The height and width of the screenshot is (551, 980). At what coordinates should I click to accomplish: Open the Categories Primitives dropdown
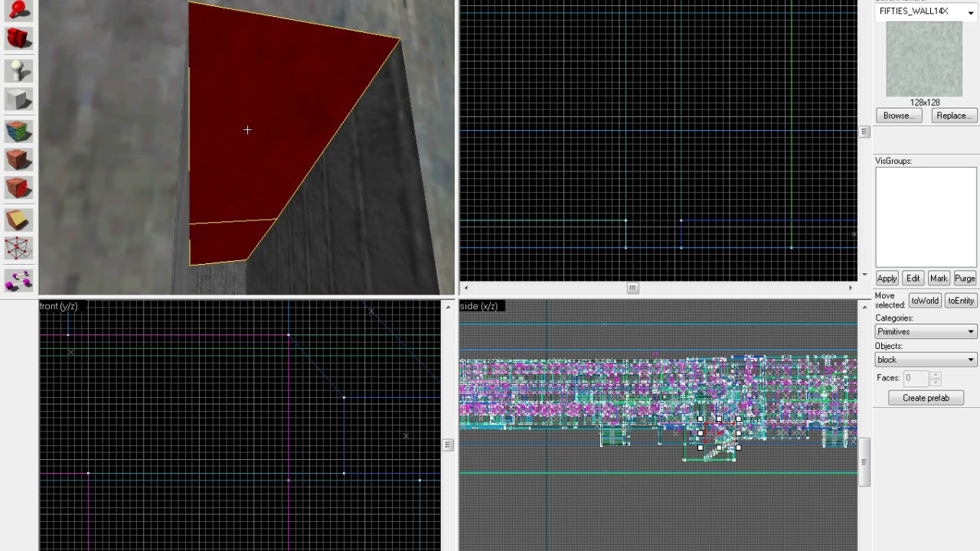coord(926,331)
